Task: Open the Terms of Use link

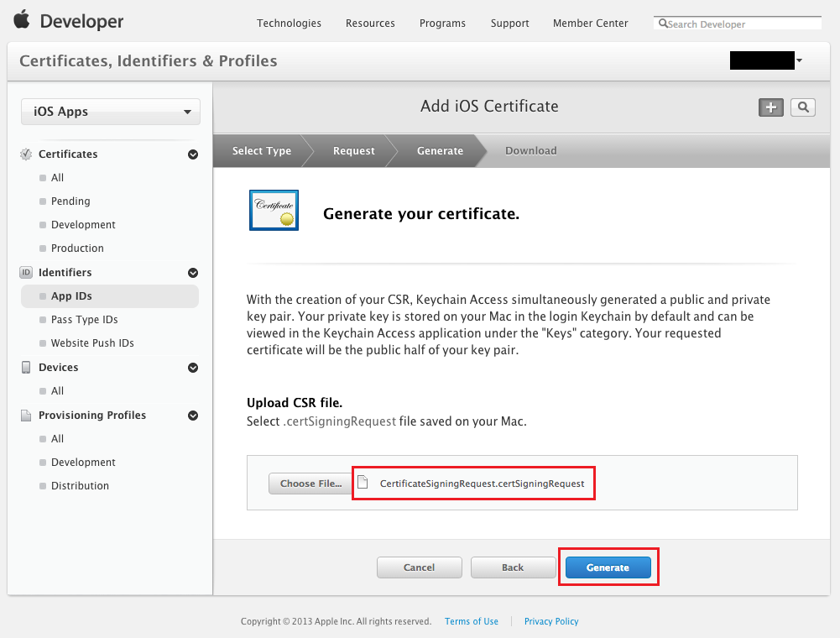Action: click(472, 621)
